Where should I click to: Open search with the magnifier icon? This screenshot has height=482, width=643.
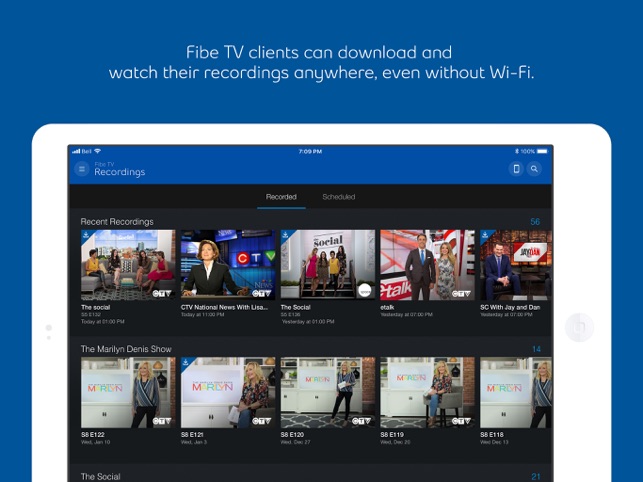(534, 169)
